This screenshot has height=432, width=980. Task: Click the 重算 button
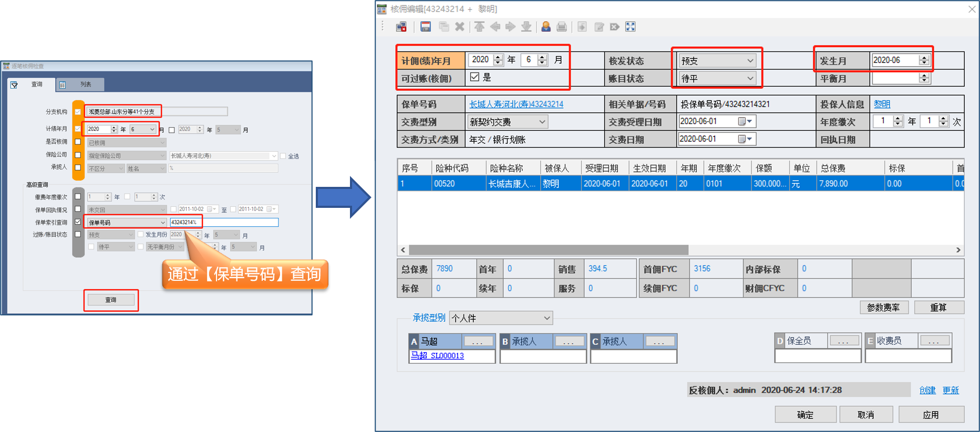click(938, 308)
